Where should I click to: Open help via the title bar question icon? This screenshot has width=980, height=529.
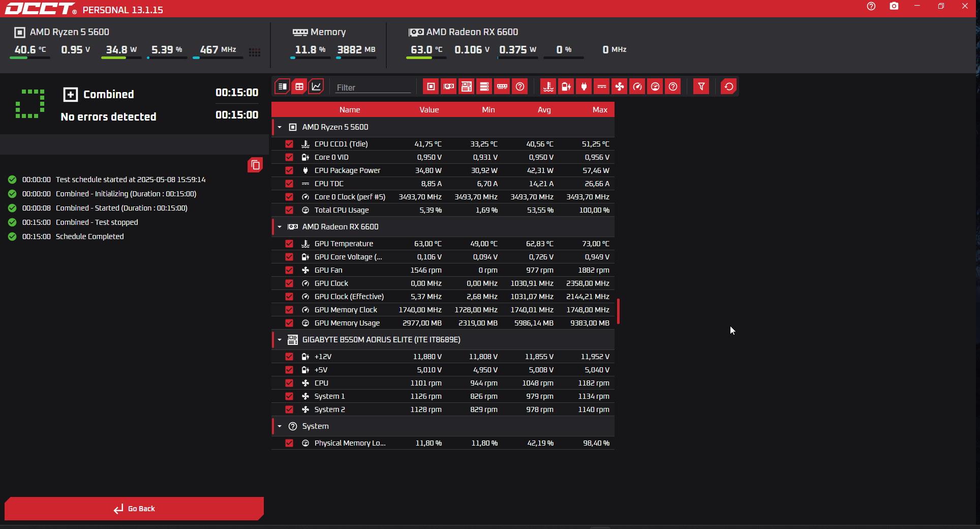click(871, 6)
